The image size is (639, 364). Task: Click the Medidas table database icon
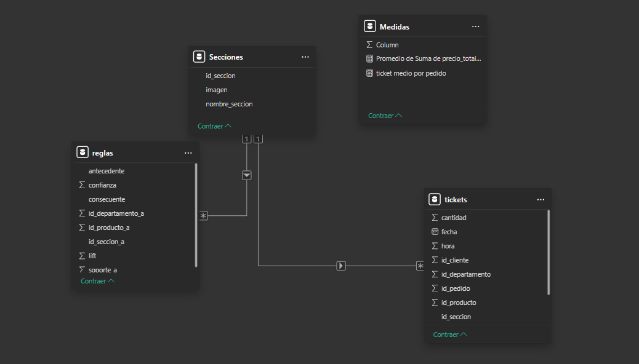click(x=369, y=26)
